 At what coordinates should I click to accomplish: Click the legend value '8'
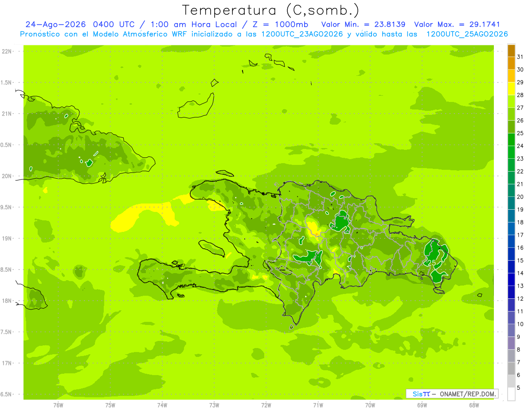click(518, 350)
